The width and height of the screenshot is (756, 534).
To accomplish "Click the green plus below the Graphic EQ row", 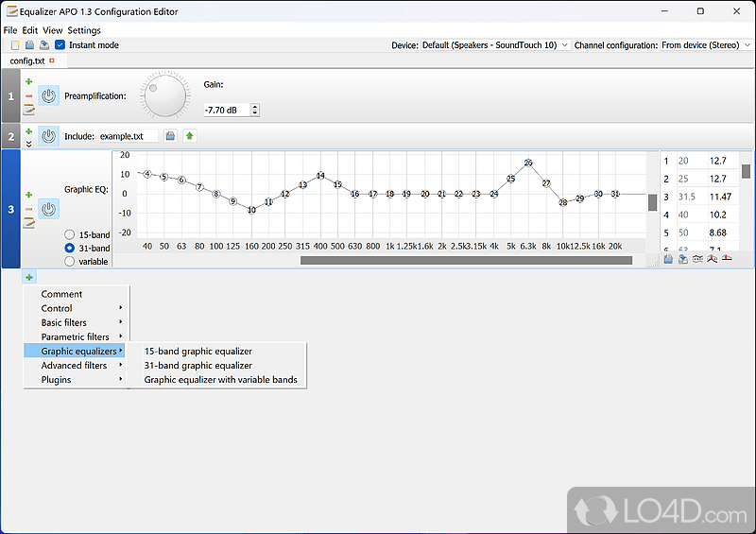I will 29,277.
